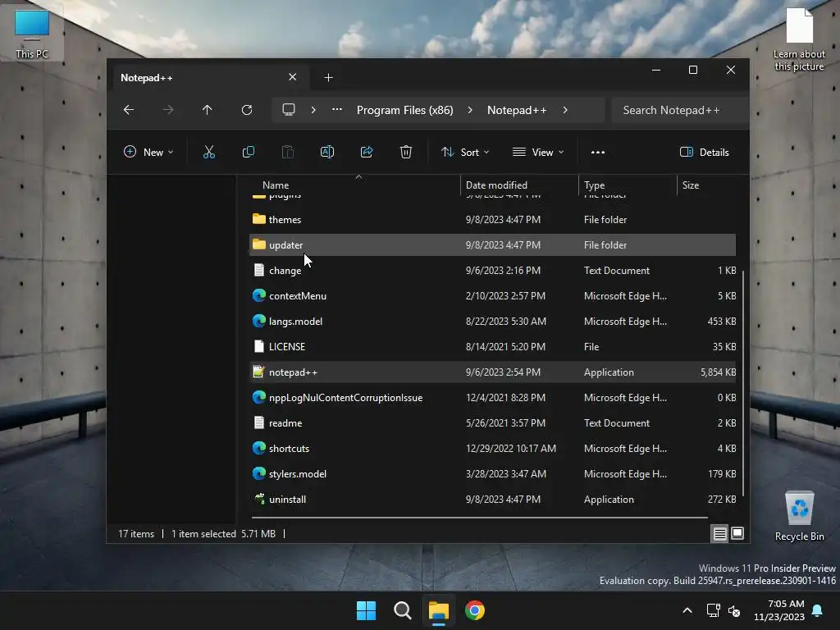This screenshot has width=840, height=630.
Task: Select Learn about this picture icon
Action: pyautogui.click(x=799, y=39)
